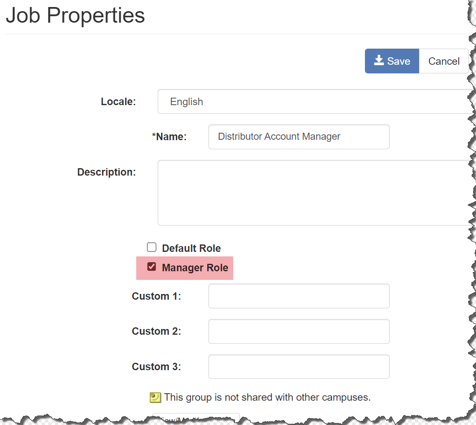Image resolution: width=476 pixels, height=425 pixels.
Task: Click the Save button
Action: pyautogui.click(x=392, y=61)
